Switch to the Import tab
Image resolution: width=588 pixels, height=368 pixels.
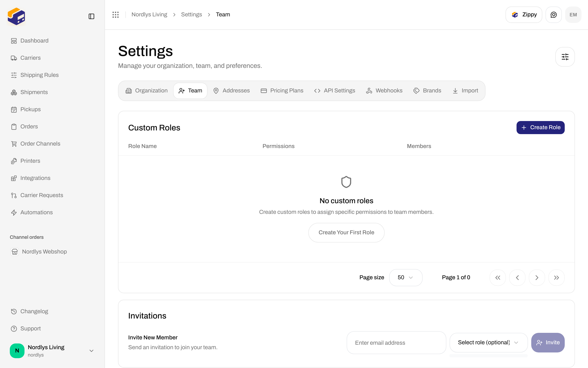[x=465, y=91]
